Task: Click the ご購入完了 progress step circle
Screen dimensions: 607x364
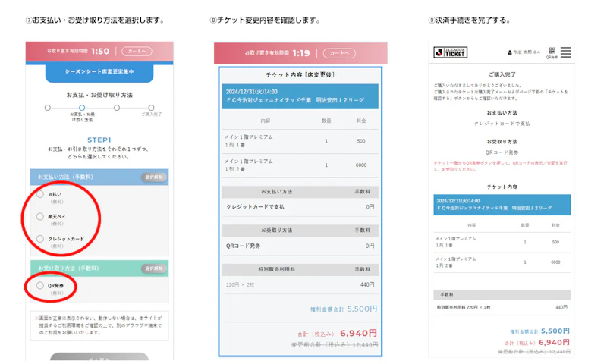Action: [151, 108]
